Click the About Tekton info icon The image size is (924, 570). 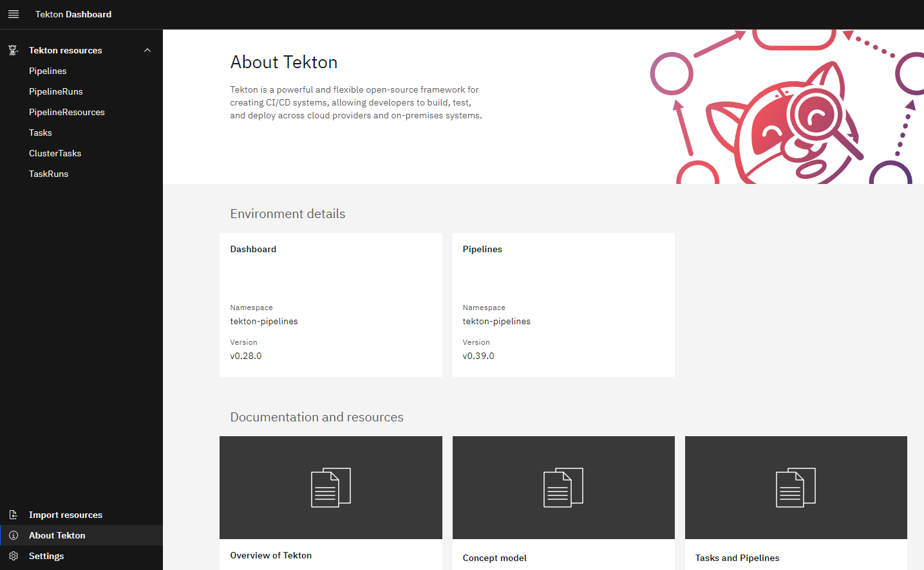[14, 535]
